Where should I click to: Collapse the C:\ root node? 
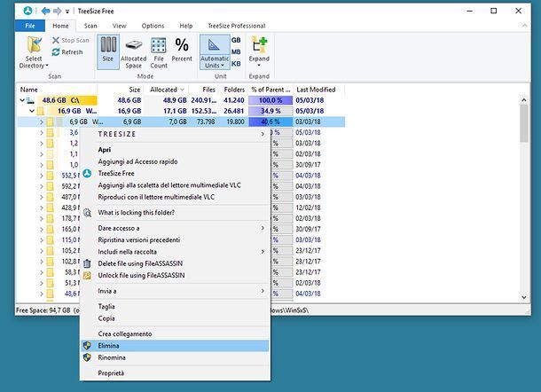(22, 100)
